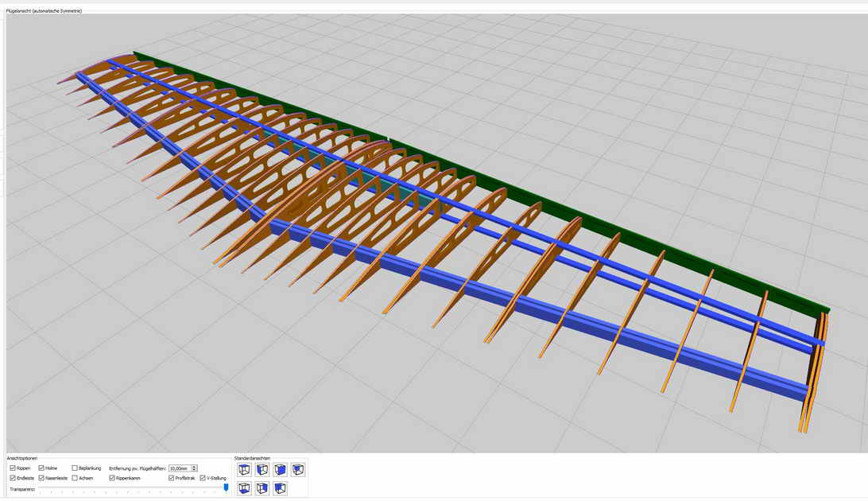The height and width of the screenshot is (501, 868).
Task: Switch to the top-face standard view
Action: point(244,470)
